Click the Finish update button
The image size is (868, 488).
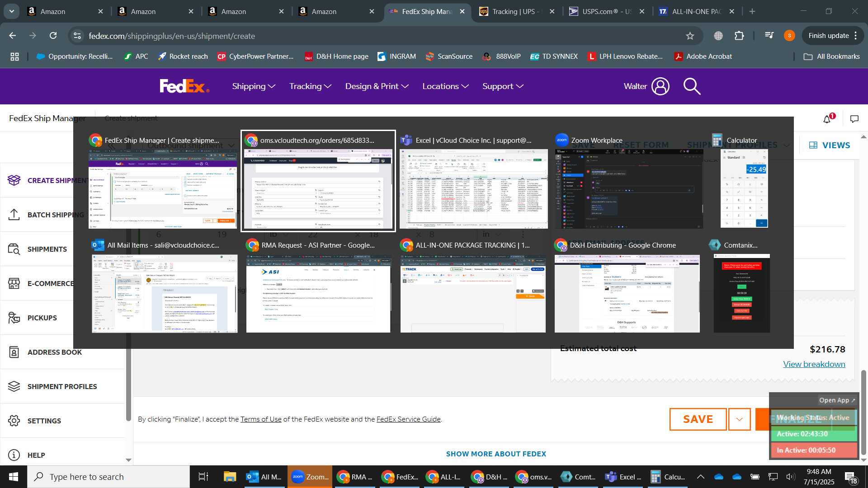[x=833, y=36]
